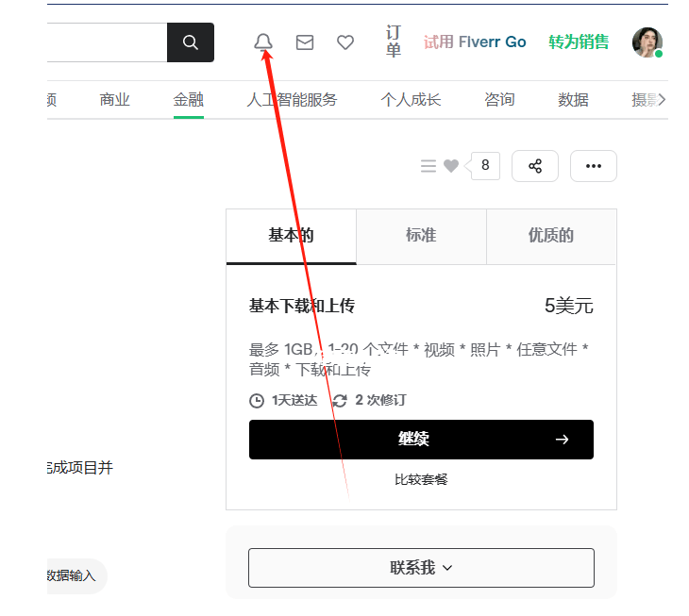Select the 人工智能服务 category
This screenshot has width=689, height=616.
[292, 100]
